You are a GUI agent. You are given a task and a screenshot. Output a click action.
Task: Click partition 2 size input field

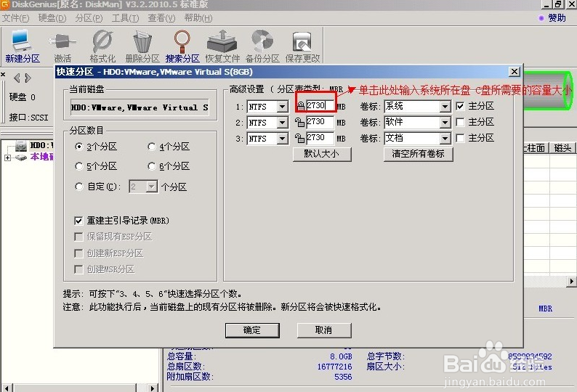(320, 122)
